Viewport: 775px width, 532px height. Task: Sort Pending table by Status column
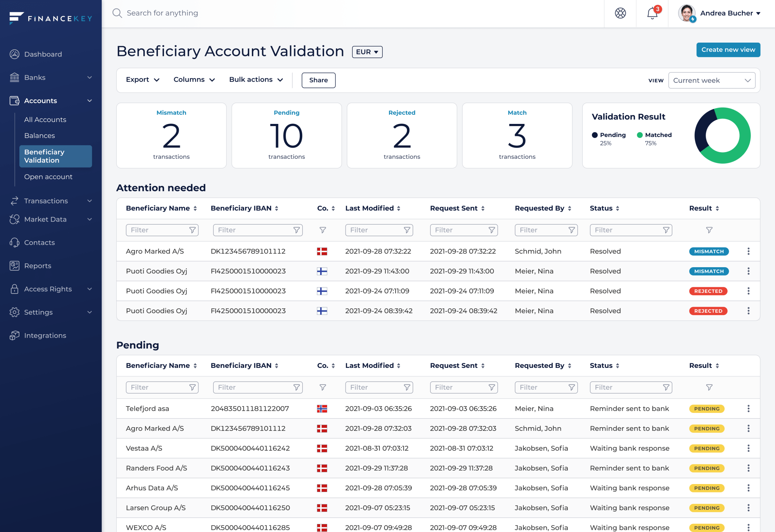pyautogui.click(x=617, y=366)
